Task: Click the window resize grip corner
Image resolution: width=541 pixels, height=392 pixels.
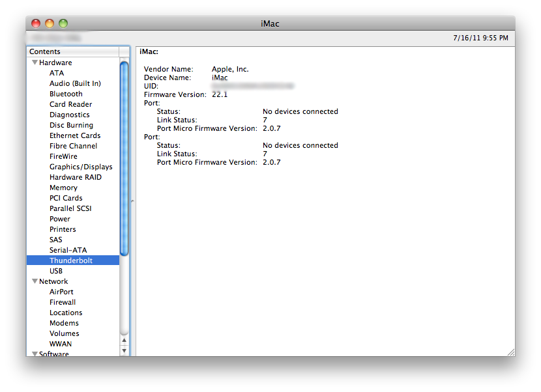Action: [511, 352]
